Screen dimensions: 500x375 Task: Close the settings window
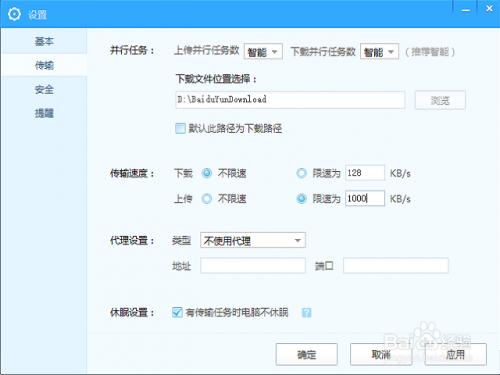click(489, 9)
